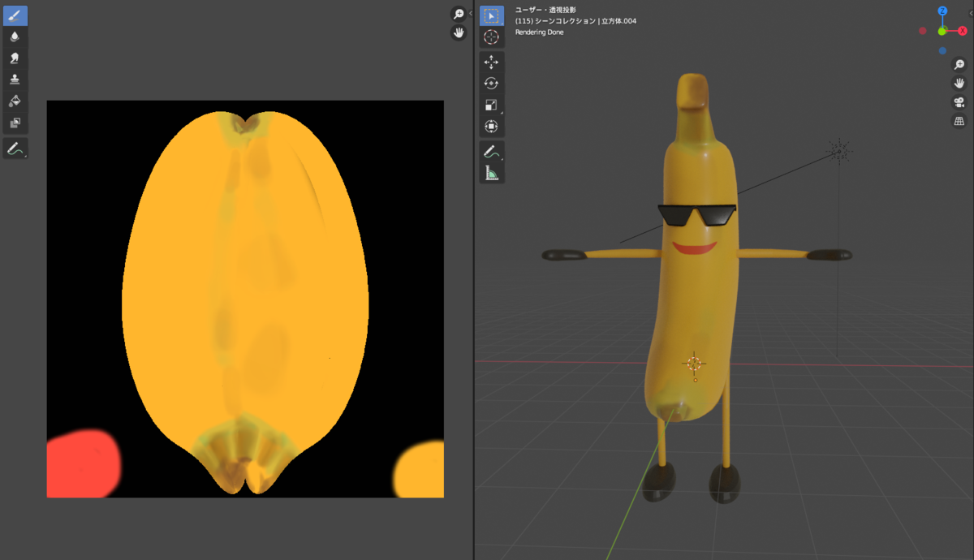The height and width of the screenshot is (560, 974).
Task: Activate the Rotate tool in 3D viewport
Action: (x=491, y=83)
